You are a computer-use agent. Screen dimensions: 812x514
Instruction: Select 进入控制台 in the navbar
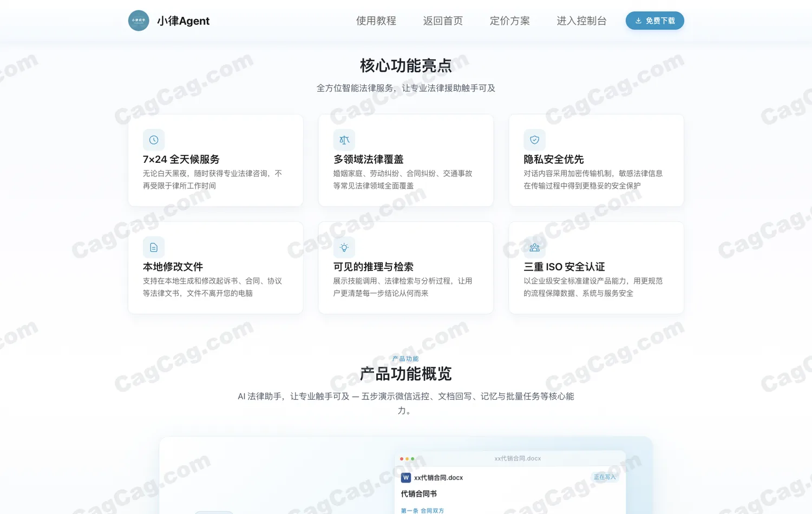pyautogui.click(x=581, y=21)
